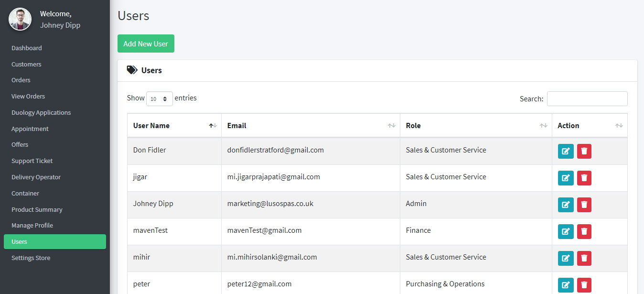The image size is (644, 294).
Task: Open the Show entries dropdown
Action: (x=160, y=98)
